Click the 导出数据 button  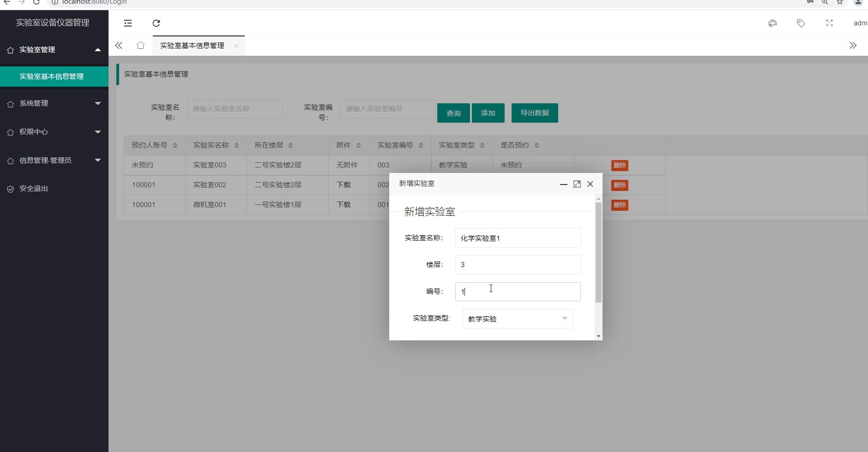click(535, 113)
